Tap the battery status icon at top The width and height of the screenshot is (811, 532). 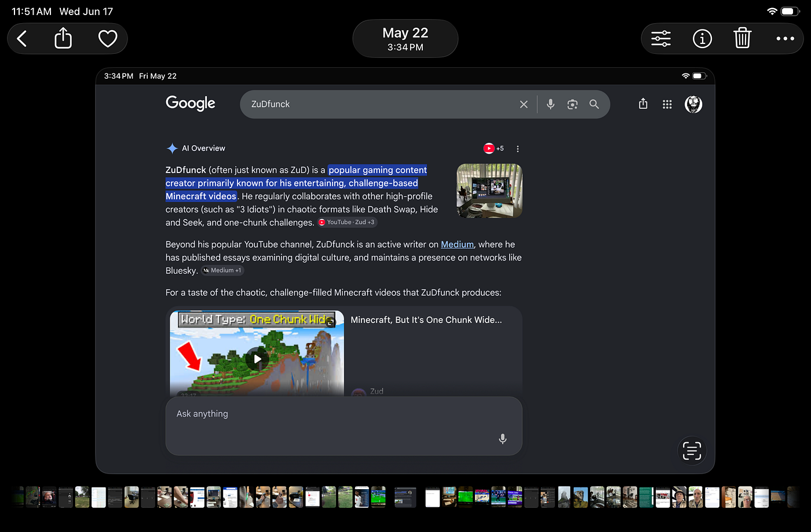[x=790, y=11]
